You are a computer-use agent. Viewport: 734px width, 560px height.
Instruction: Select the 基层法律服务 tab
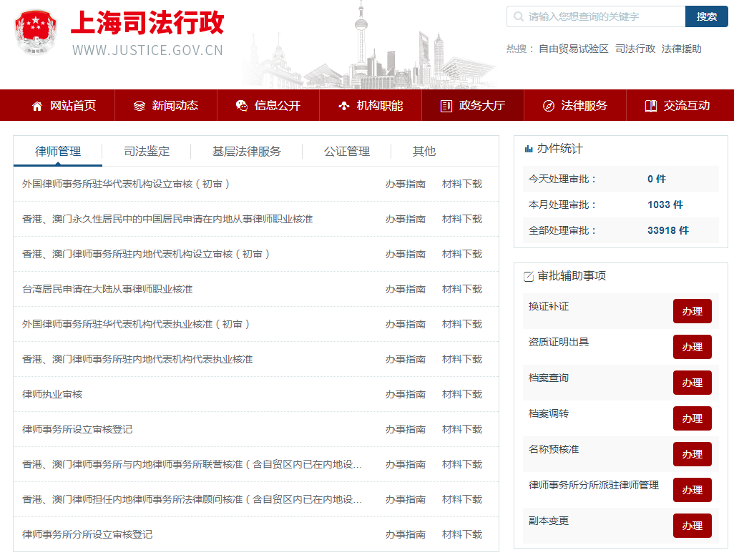[247, 151]
